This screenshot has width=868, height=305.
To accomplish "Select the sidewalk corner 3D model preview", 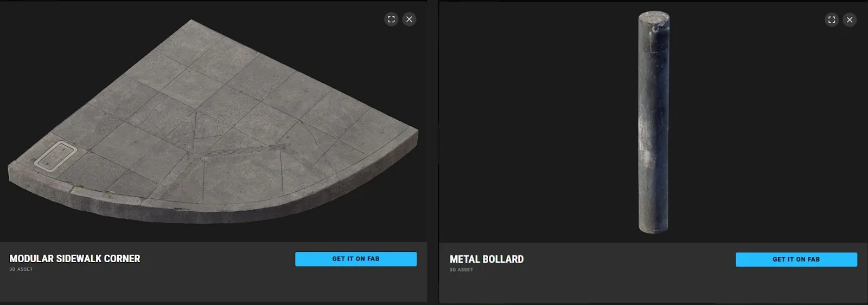I will pos(213,122).
